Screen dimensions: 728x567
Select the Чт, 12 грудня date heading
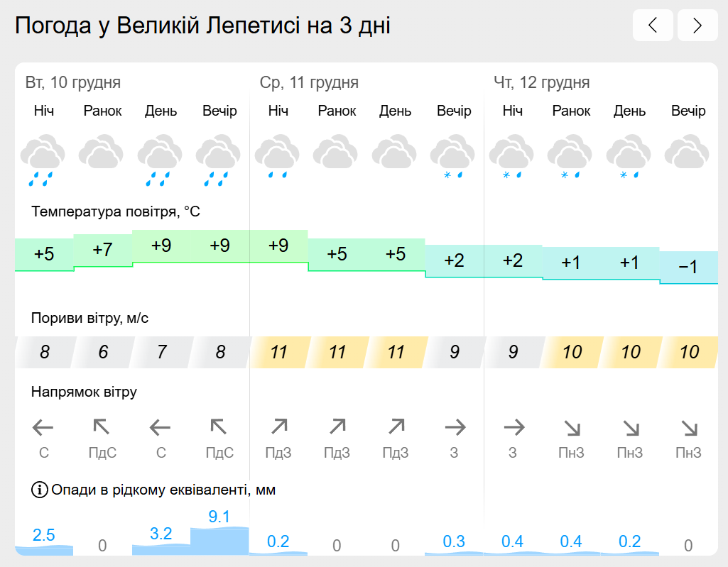coord(541,82)
